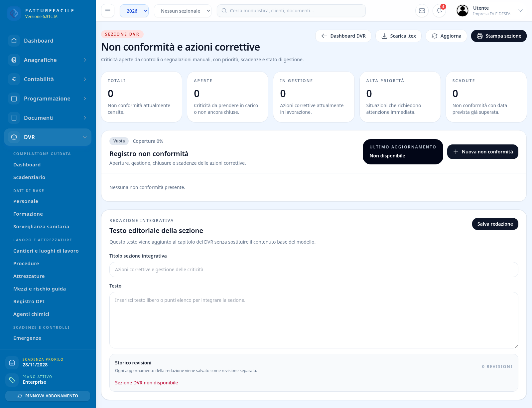Open Personale sidebar entry
Screen dimensions: 532x408
pyautogui.click(x=26, y=201)
